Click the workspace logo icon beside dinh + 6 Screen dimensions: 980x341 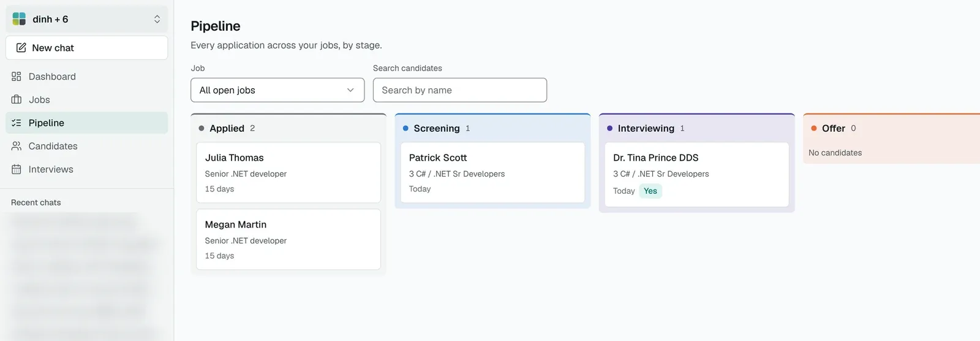(19, 19)
